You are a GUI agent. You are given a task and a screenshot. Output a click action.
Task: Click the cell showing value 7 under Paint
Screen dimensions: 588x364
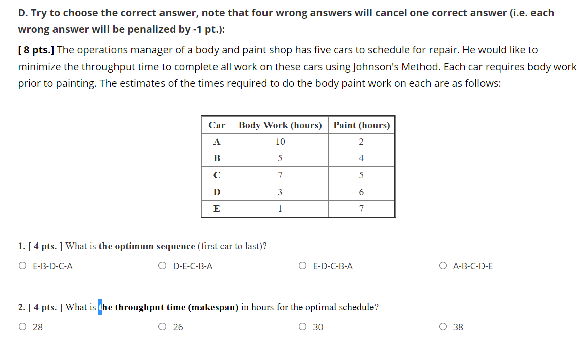pos(361,208)
